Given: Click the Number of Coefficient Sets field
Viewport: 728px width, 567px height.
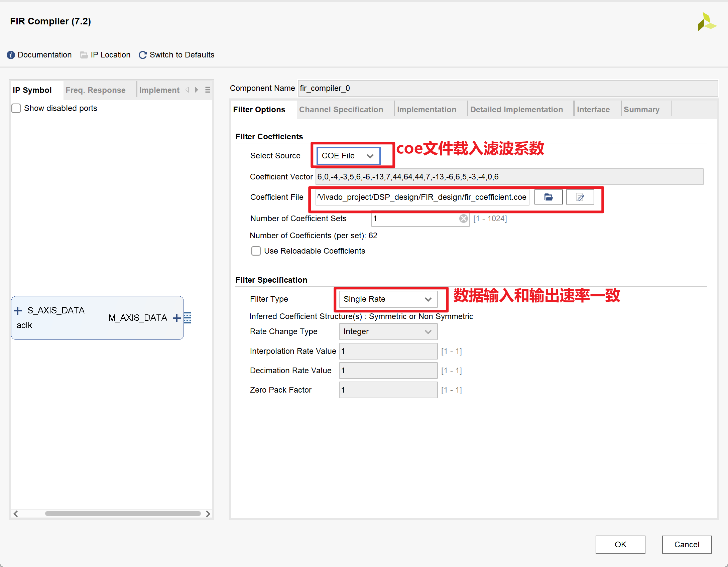Looking at the screenshot, I should tap(420, 219).
